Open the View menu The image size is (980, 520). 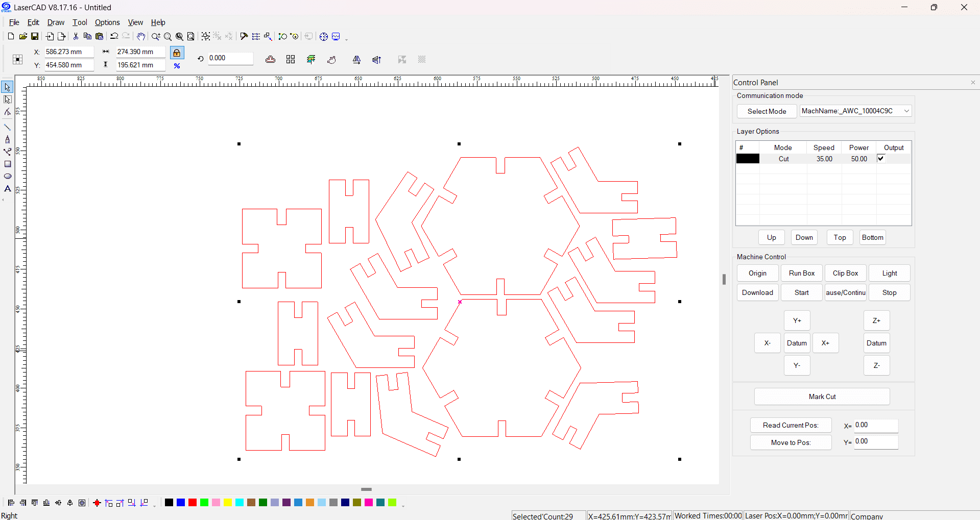[x=135, y=22]
